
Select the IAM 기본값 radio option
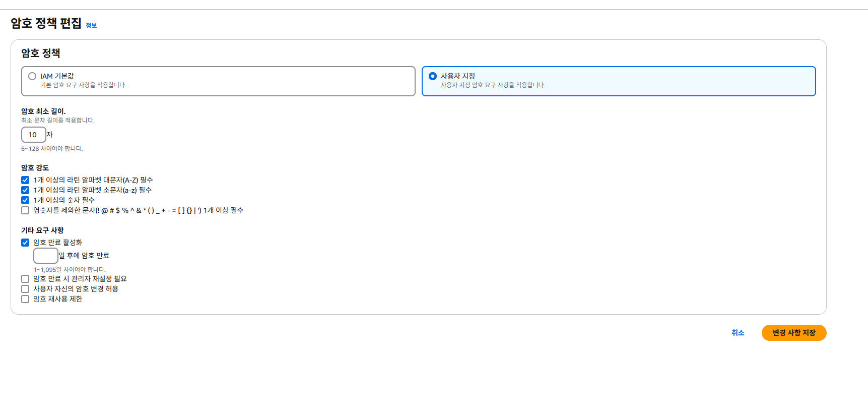pyautogui.click(x=32, y=76)
